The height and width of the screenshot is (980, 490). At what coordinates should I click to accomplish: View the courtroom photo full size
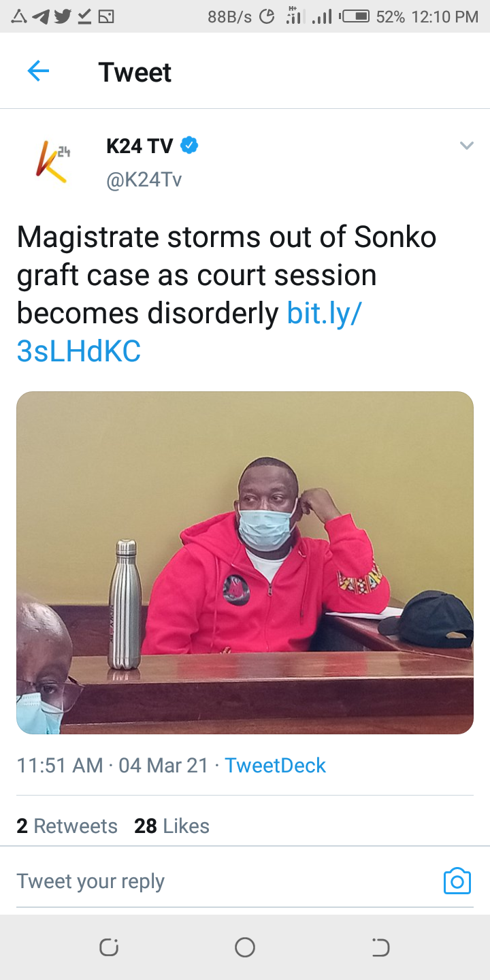[x=245, y=563]
